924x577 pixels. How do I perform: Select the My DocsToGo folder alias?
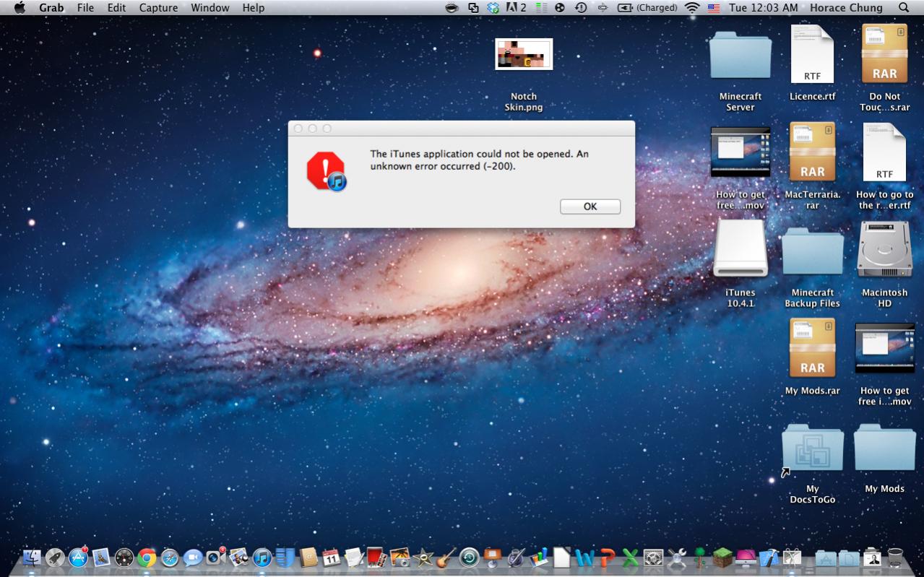click(x=813, y=464)
